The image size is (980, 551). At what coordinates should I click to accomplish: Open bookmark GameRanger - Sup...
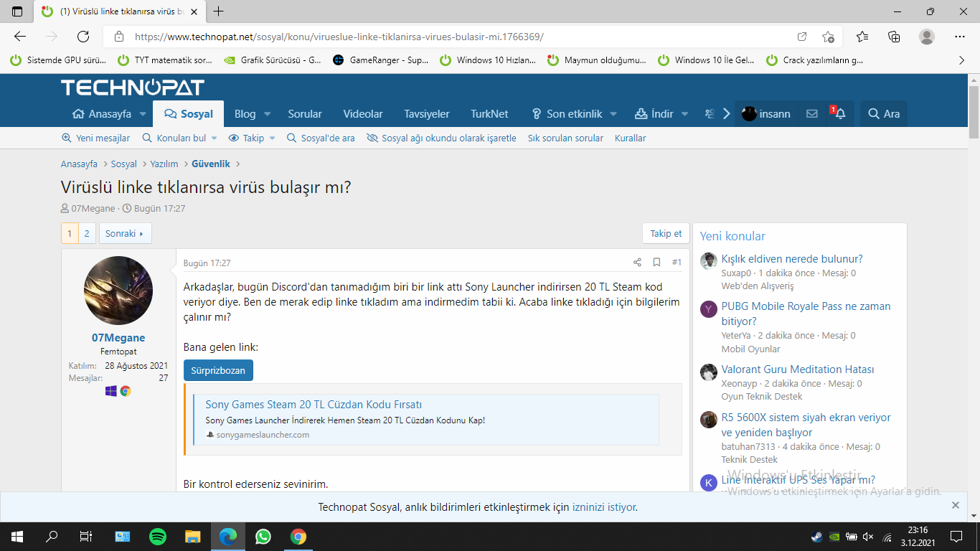coord(381,60)
